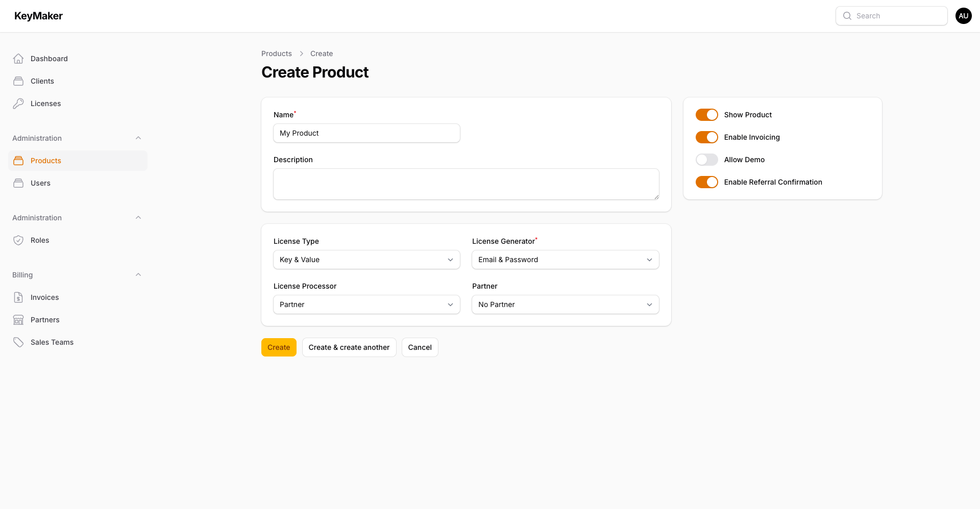Select the Invoices document icon
Image resolution: width=980 pixels, height=509 pixels.
[x=18, y=297]
